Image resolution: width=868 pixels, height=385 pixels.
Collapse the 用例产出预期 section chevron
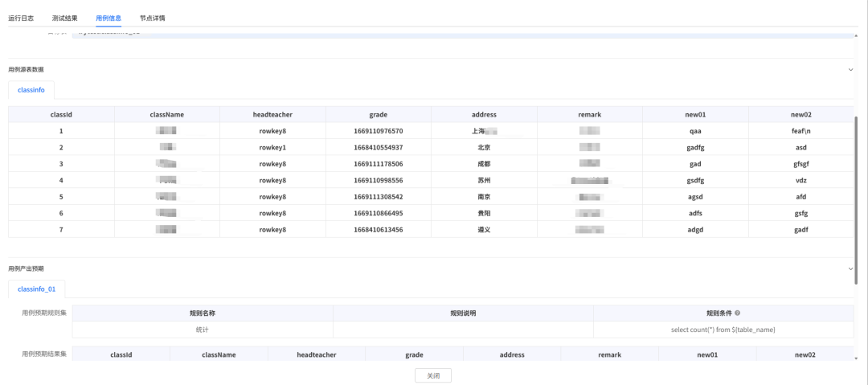pyautogui.click(x=851, y=268)
